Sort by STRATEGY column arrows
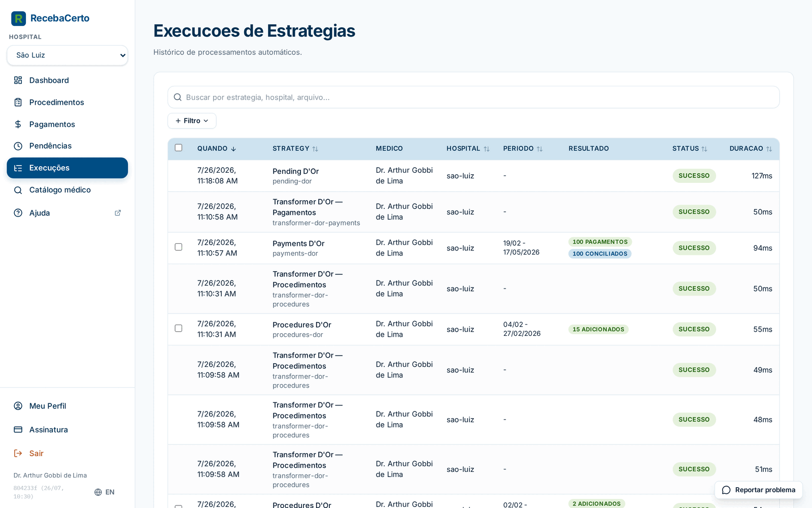 click(315, 149)
